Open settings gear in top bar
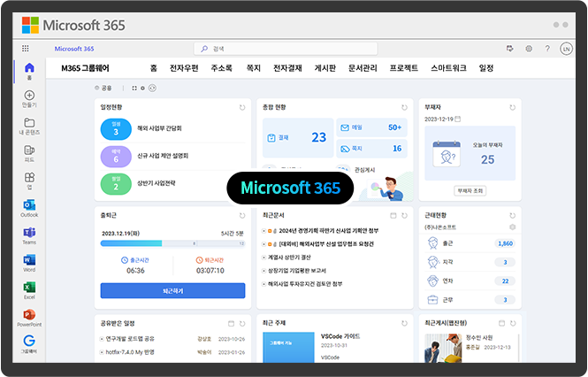The width and height of the screenshot is (588, 377). (x=529, y=49)
